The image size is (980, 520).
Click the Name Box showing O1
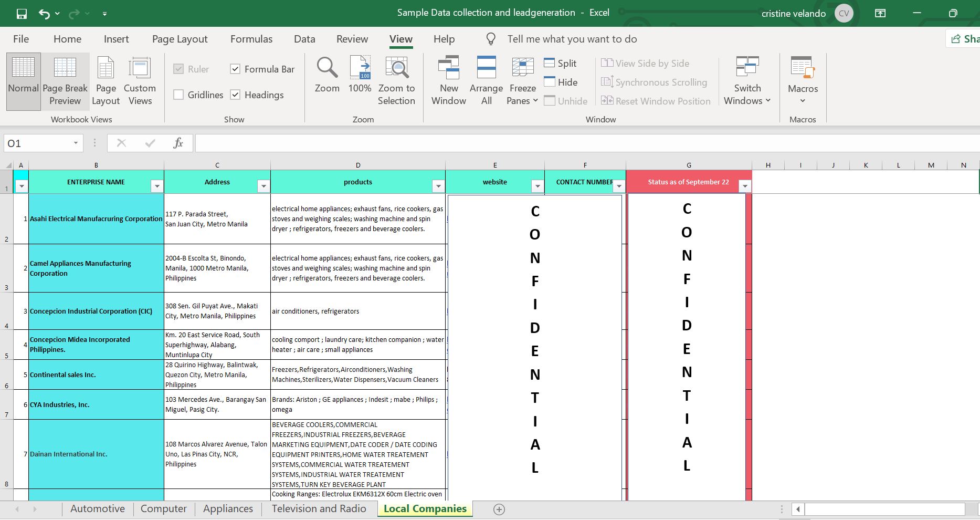click(37, 143)
